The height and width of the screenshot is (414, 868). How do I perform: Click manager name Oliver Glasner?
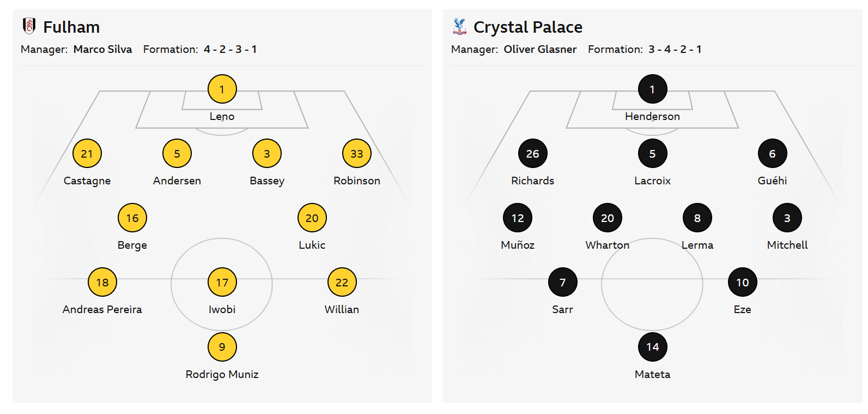(540, 49)
